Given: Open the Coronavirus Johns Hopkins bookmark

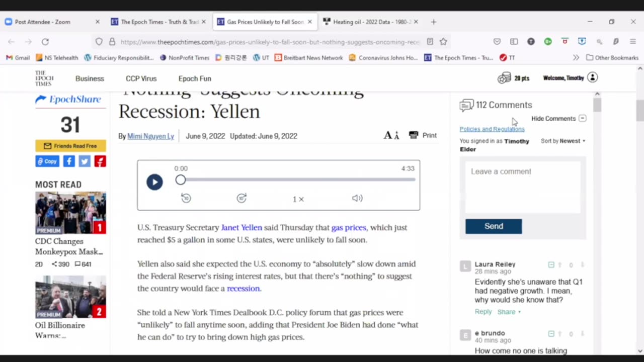Looking at the screenshot, I should [x=383, y=58].
